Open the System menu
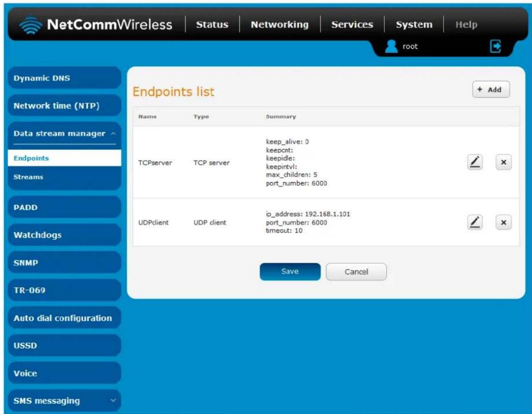Image resolution: width=532 pixels, height=414 pixels. [414, 25]
